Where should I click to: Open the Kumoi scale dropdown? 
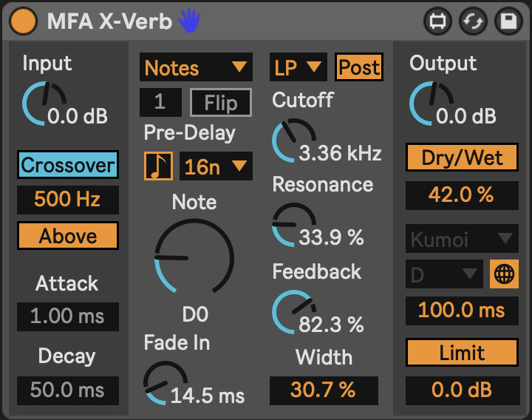click(462, 238)
